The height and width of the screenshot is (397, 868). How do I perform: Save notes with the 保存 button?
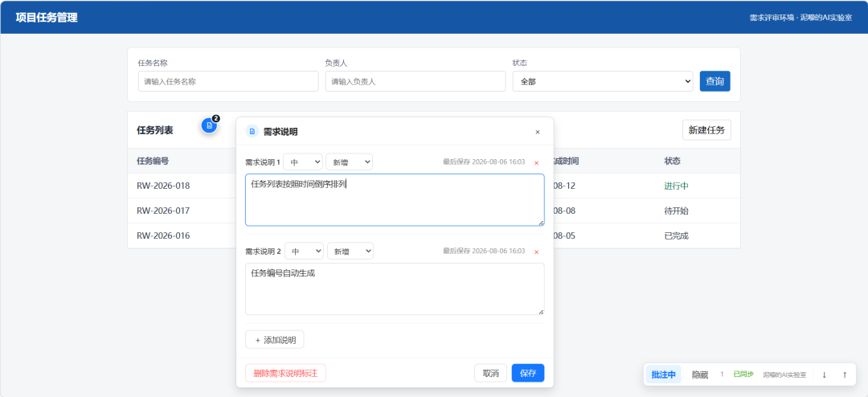(x=527, y=373)
